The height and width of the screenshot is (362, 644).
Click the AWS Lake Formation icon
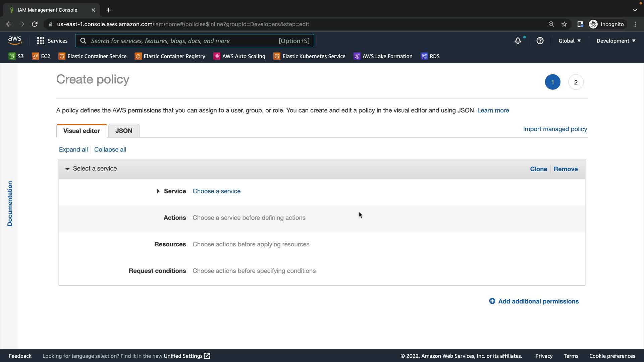point(357,56)
